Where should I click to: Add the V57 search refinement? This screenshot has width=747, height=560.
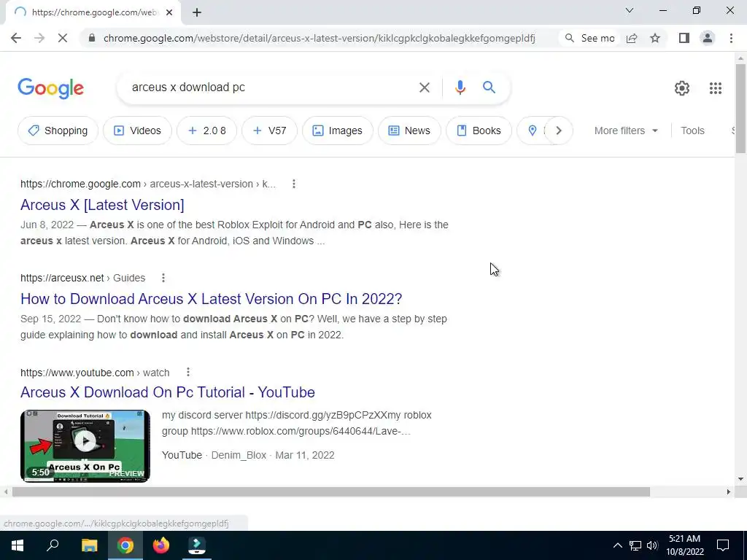coord(270,131)
